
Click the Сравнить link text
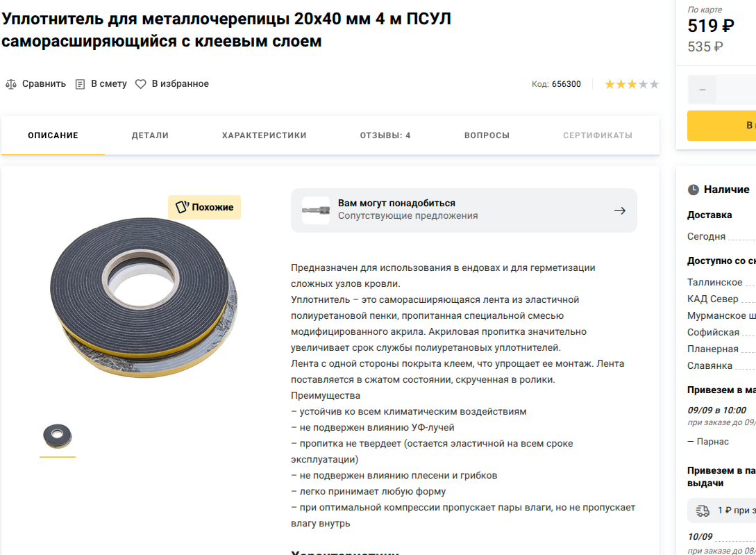click(44, 84)
